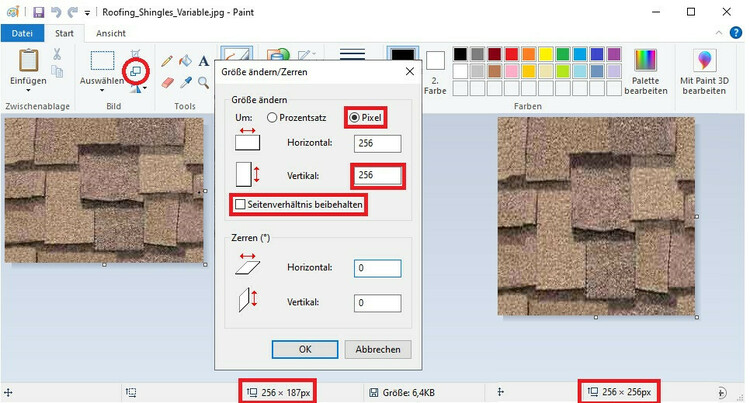750x403 pixels.
Task: Click the Undo arrow in title bar
Action: coord(56,12)
